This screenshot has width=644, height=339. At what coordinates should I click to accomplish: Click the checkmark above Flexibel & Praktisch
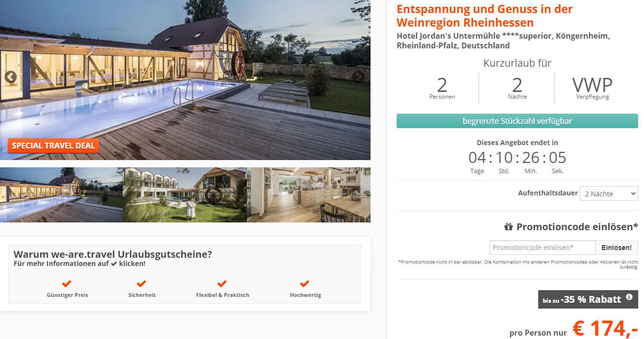pos(222,283)
